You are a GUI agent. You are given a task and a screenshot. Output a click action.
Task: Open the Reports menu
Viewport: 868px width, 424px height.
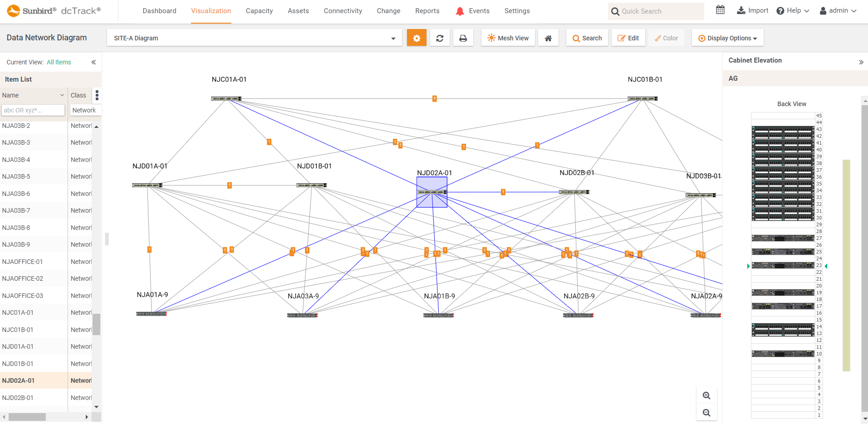click(427, 10)
